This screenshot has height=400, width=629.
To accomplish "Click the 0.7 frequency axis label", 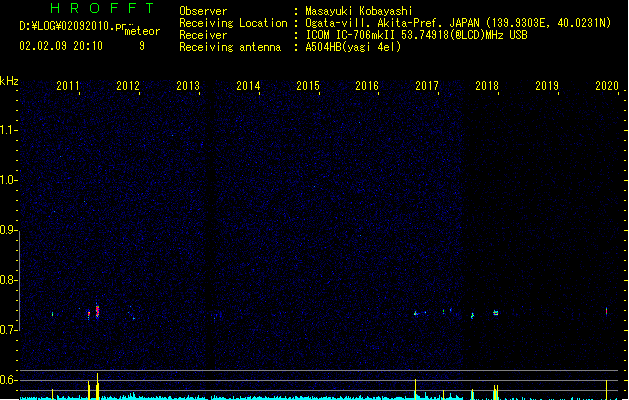I will 8,330.
